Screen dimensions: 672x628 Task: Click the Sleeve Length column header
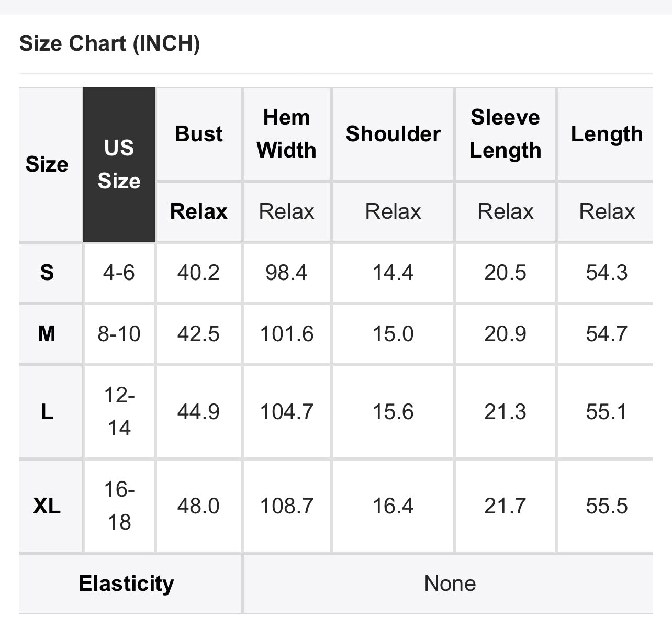(x=505, y=134)
